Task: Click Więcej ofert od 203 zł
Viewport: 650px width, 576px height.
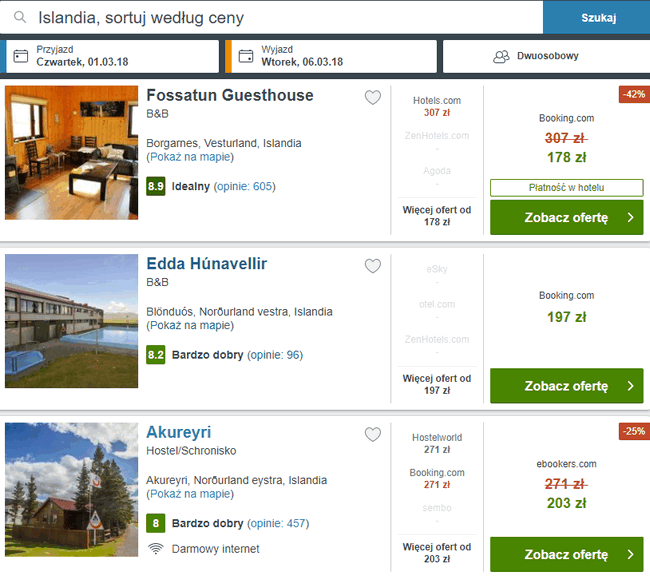Action: pos(437,553)
